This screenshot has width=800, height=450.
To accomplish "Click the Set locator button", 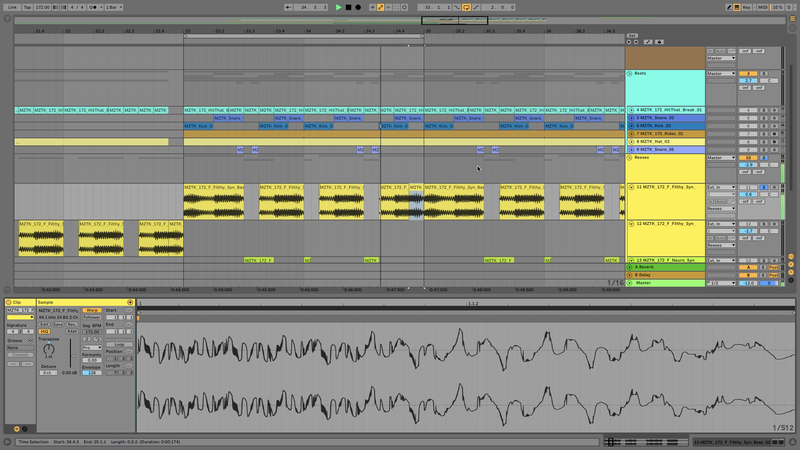I will [x=632, y=36].
